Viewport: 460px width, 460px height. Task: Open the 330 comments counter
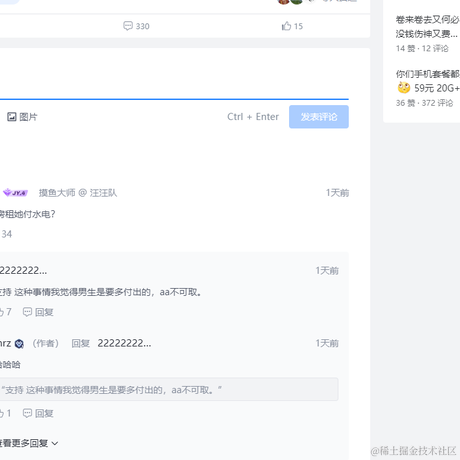click(136, 26)
